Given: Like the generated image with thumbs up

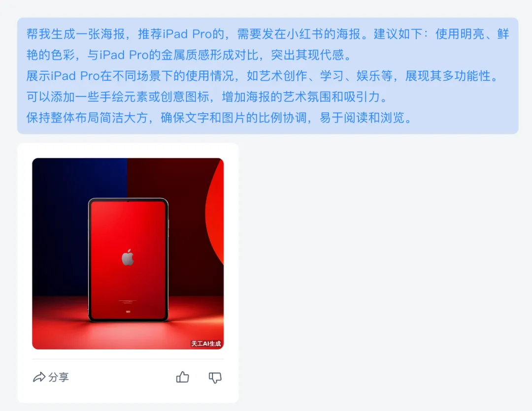Looking at the screenshot, I should tap(183, 377).
